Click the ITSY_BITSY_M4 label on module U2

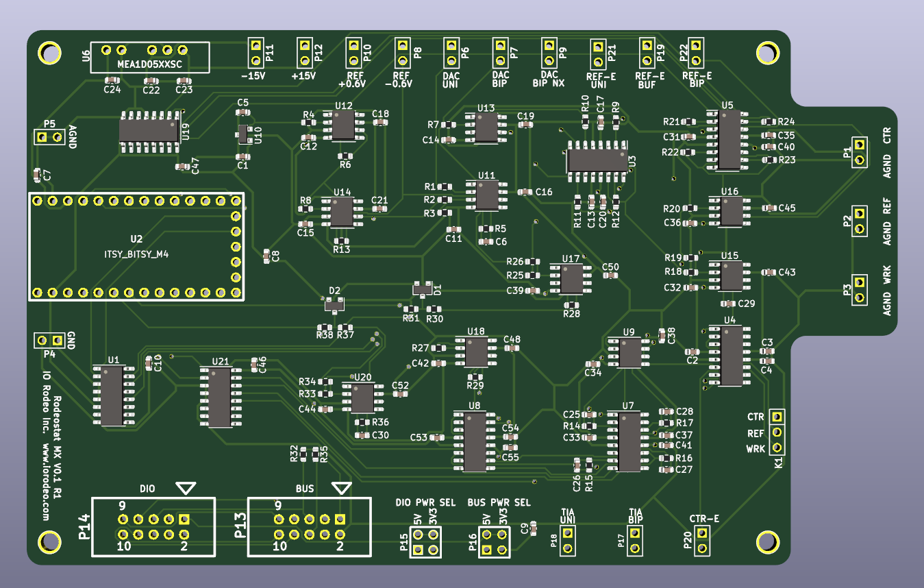pyautogui.click(x=136, y=254)
